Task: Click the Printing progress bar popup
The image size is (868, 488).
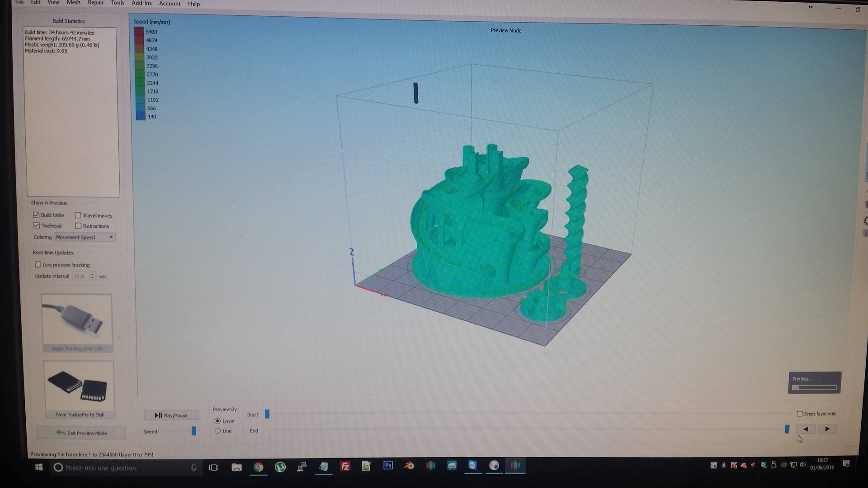Action: pyautogui.click(x=814, y=383)
